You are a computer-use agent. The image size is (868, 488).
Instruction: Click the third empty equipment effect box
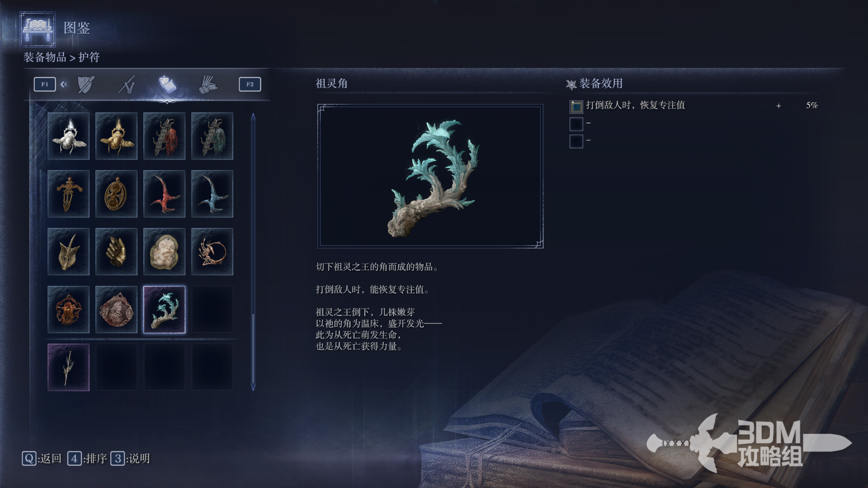pos(576,141)
